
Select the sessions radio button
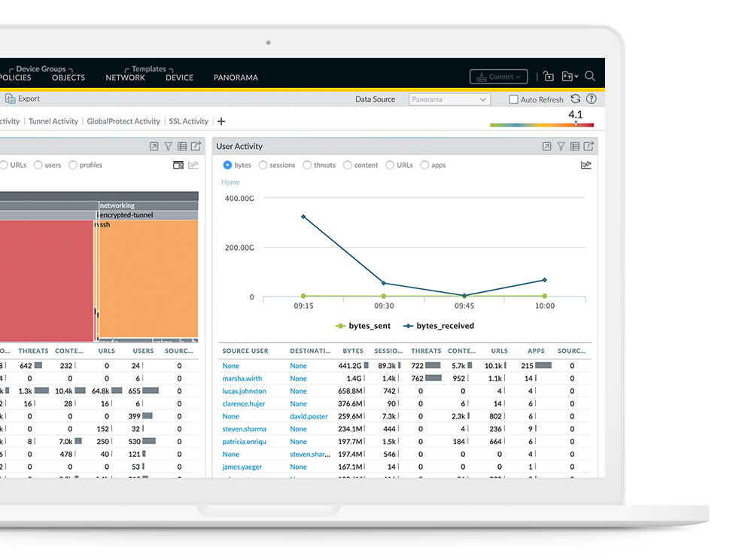(x=263, y=165)
